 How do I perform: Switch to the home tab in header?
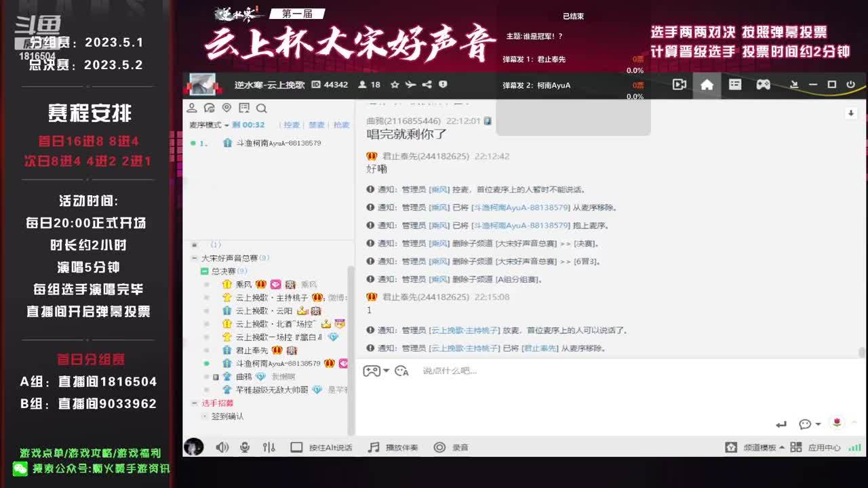[707, 85]
